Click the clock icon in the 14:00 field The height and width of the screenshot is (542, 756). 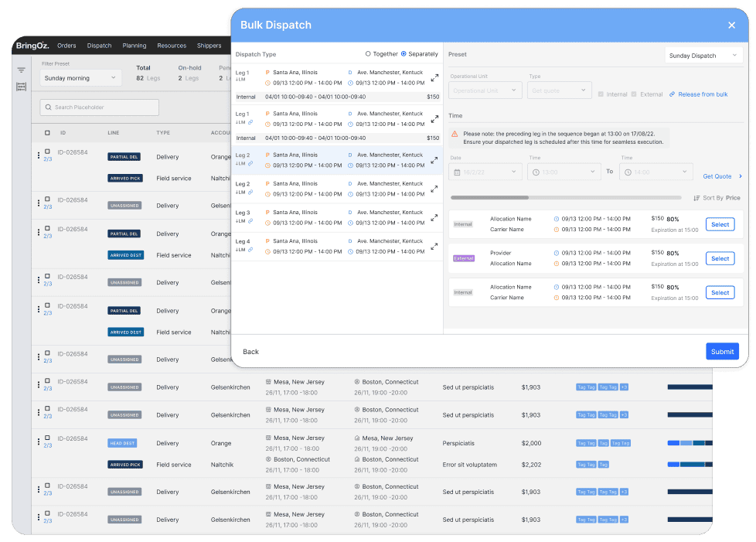pyautogui.click(x=628, y=172)
